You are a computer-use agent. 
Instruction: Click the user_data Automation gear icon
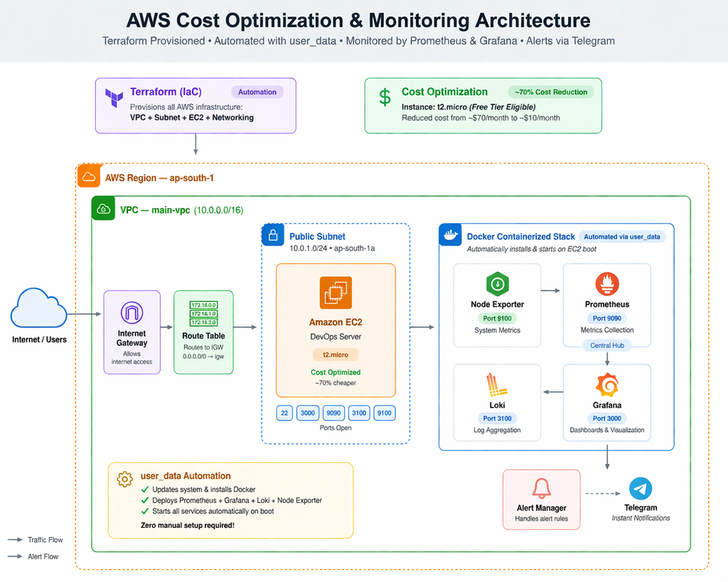(x=125, y=479)
